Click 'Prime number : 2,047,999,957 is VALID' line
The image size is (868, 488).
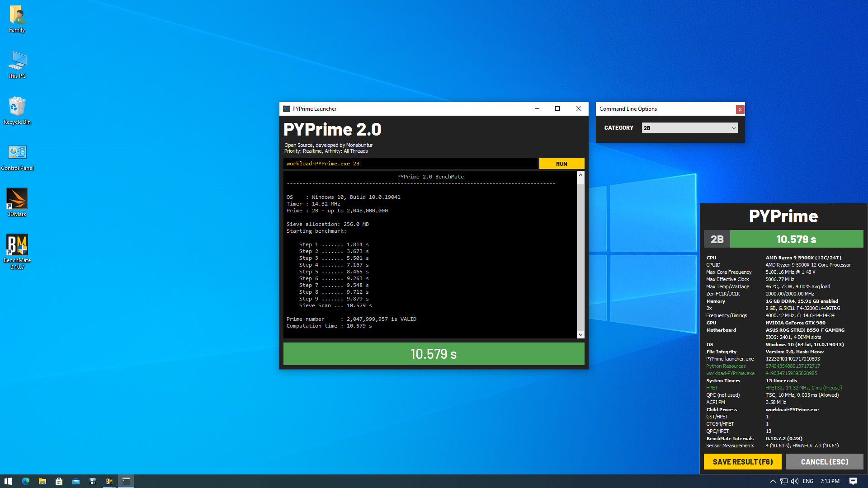click(x=351, y=319)
